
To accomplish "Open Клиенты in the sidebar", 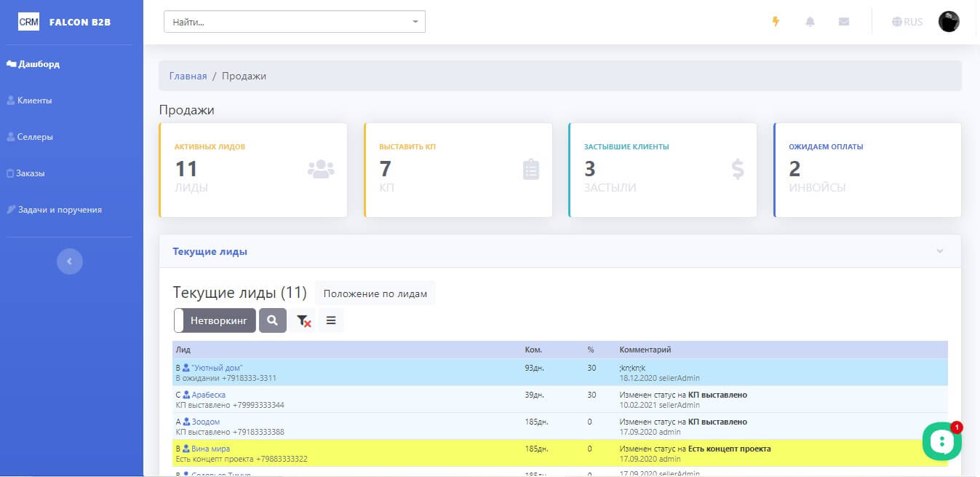I will click(x=34, y=100).
